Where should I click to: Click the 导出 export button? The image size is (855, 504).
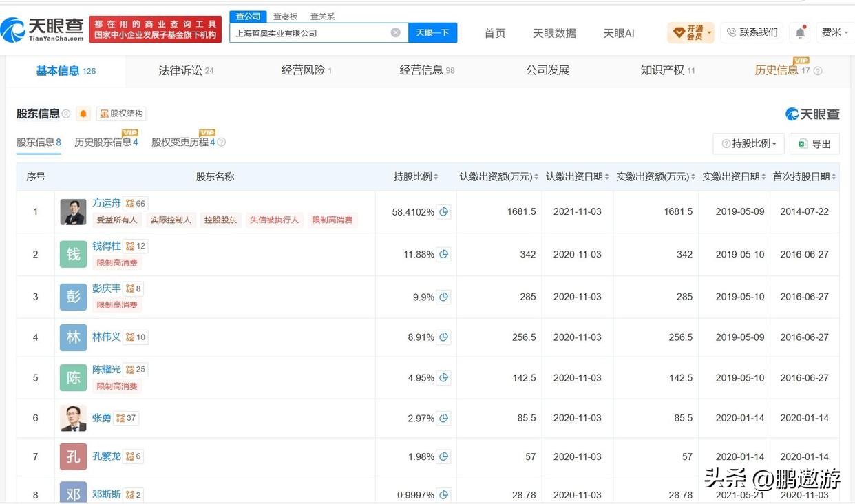814,143
